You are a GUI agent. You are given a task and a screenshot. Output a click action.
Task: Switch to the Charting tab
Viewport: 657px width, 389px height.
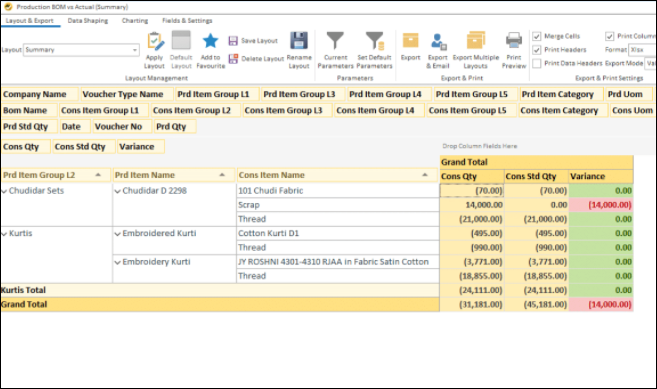coord(135,21)
